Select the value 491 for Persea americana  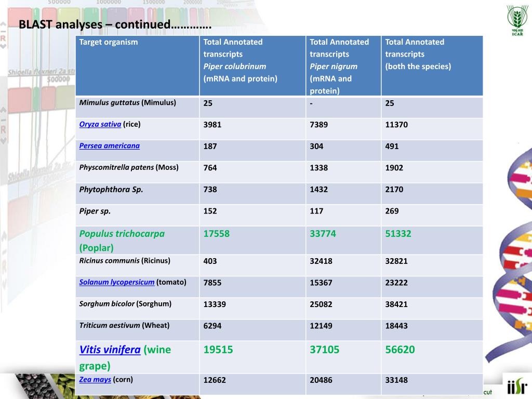tap(392, 147)
